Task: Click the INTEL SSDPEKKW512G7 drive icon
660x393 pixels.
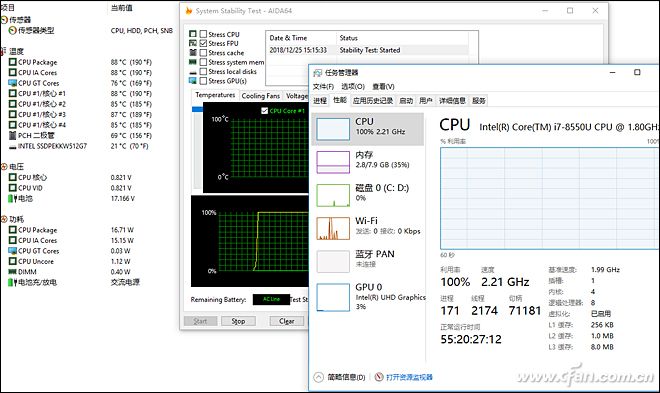Action: 13,146
